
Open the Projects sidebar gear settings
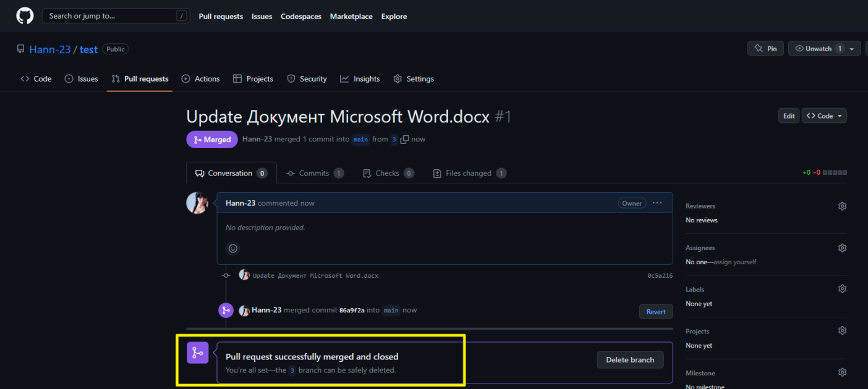tap(842, 331)
